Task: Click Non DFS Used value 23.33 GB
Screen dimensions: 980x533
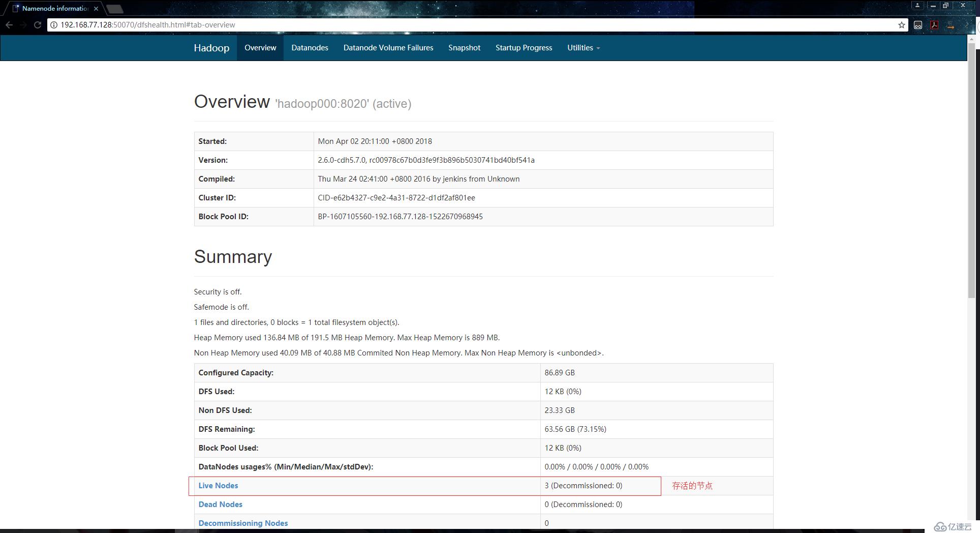Action: [x=560, y=410]
